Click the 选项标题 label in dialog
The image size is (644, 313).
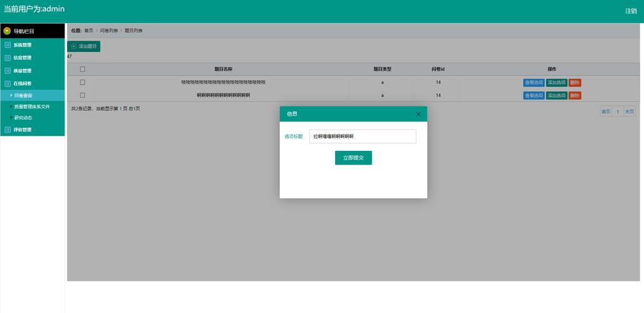(294, 136)
